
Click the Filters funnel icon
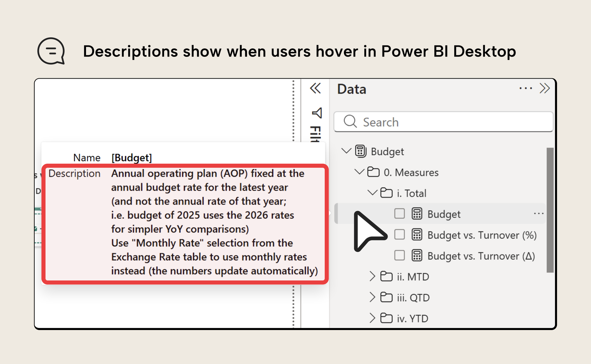point(317,113)
